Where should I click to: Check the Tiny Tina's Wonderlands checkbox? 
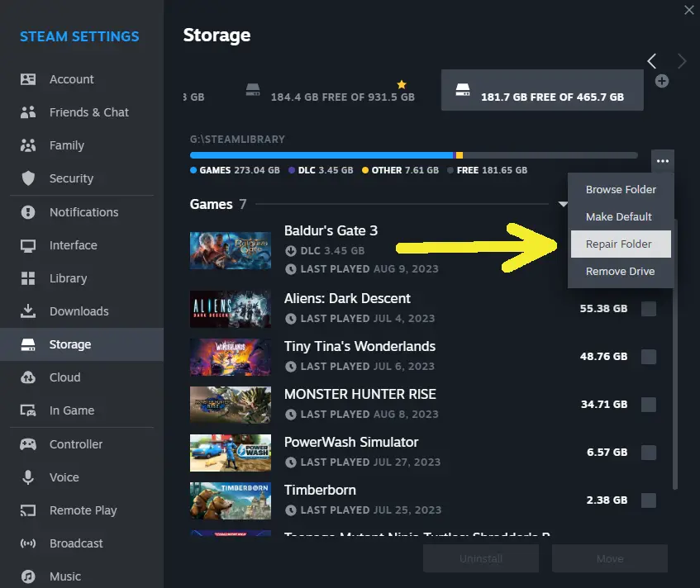(649, 357)
